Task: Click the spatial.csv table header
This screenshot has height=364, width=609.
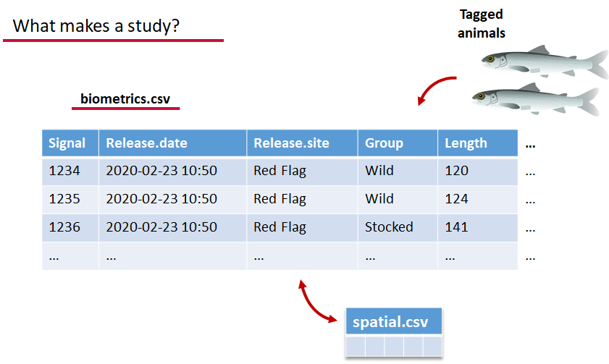Action: point(394,321)
